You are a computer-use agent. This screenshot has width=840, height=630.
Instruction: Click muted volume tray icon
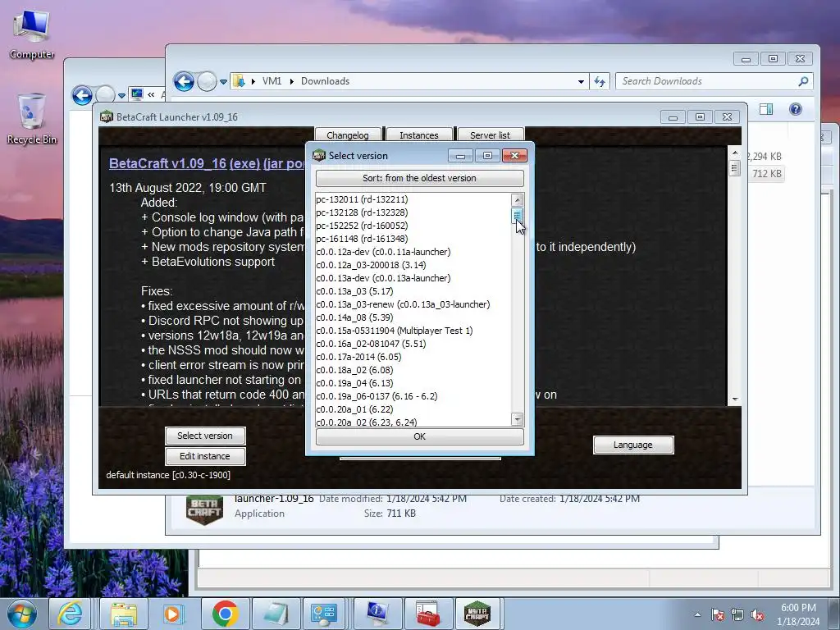757,614
